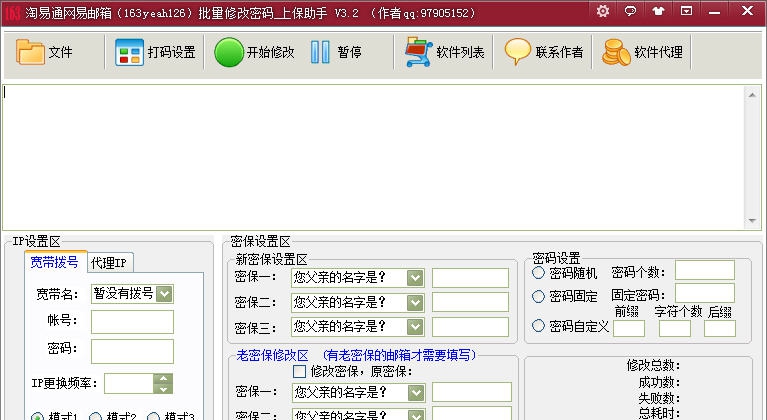Select 模式1 radio button
767x420 pixels.
(37, 417)
